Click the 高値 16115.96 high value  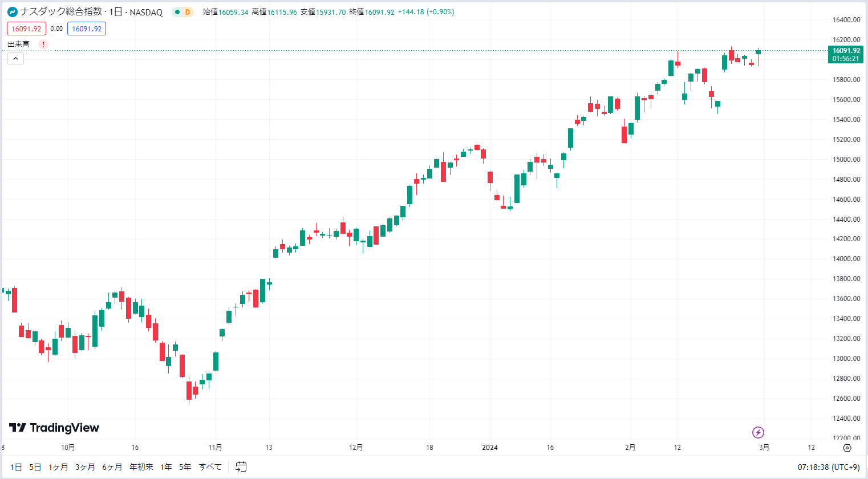tap(274, 12)
